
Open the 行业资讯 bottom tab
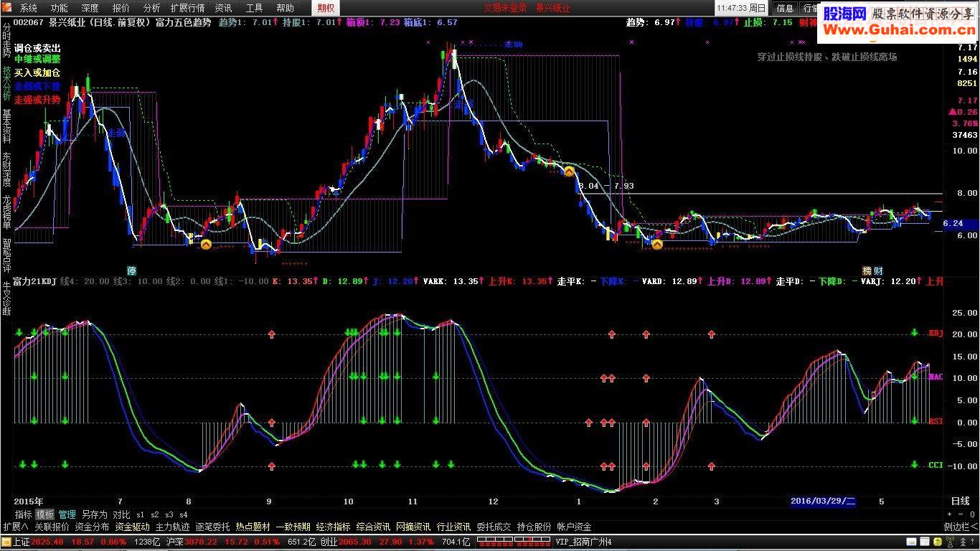point(453,527)
